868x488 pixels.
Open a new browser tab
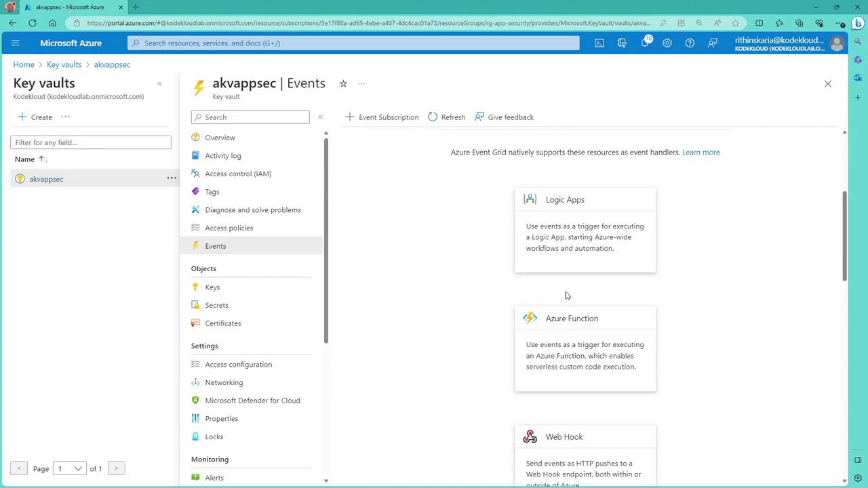pos(136,7)
